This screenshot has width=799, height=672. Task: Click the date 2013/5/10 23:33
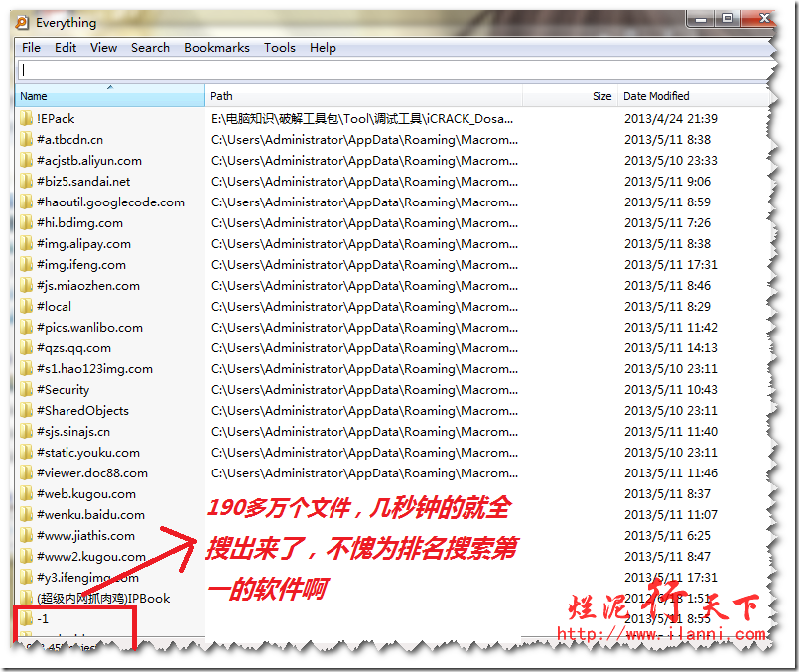tap(671, 161)
